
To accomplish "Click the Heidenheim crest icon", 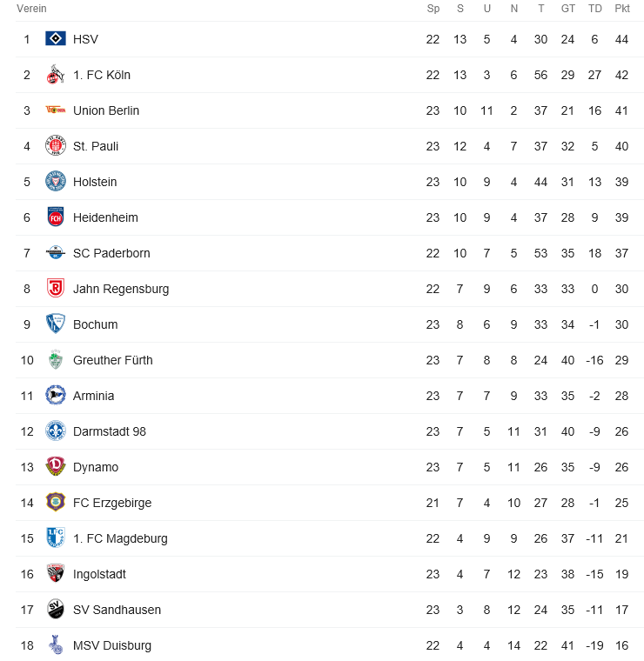I will (56, 217).
